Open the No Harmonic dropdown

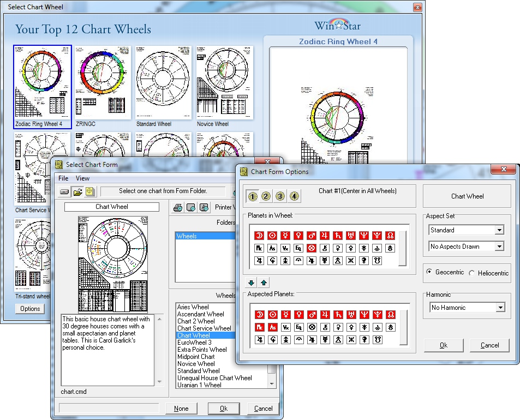pyautogui.click(x=500, y=308)
